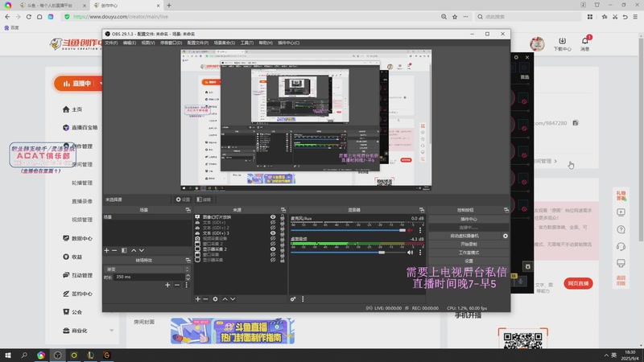Screen dimensions: 644x362
Task: Increase transition duration with the stepper arrow
Action: 188,275
